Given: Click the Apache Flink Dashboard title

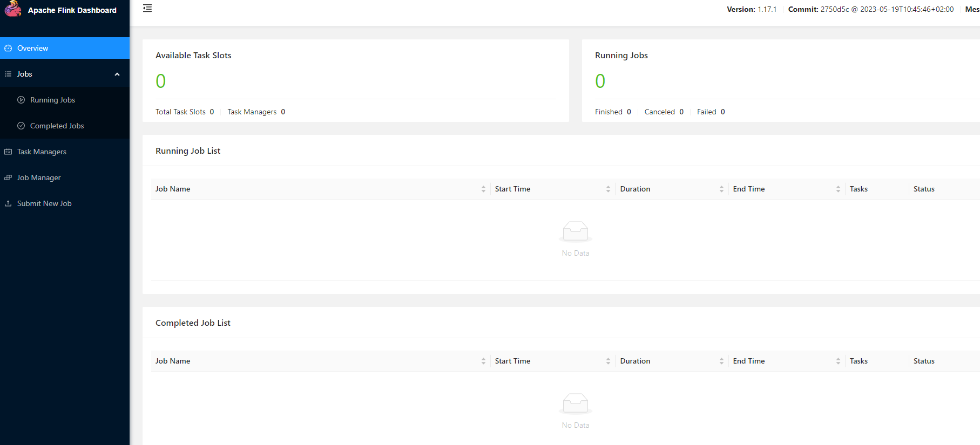Looking at the screenshot, I should tap(72, 10).
